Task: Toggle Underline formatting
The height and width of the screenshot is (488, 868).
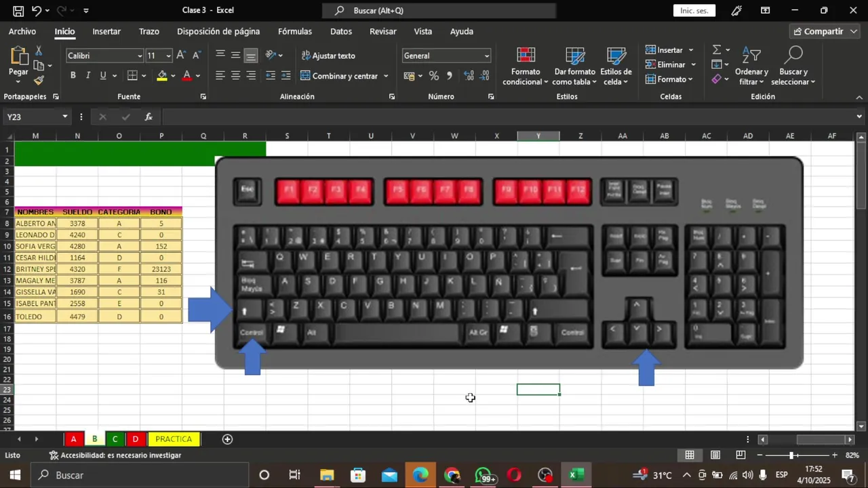Action: pyautogui.click(x=103, y=76)
